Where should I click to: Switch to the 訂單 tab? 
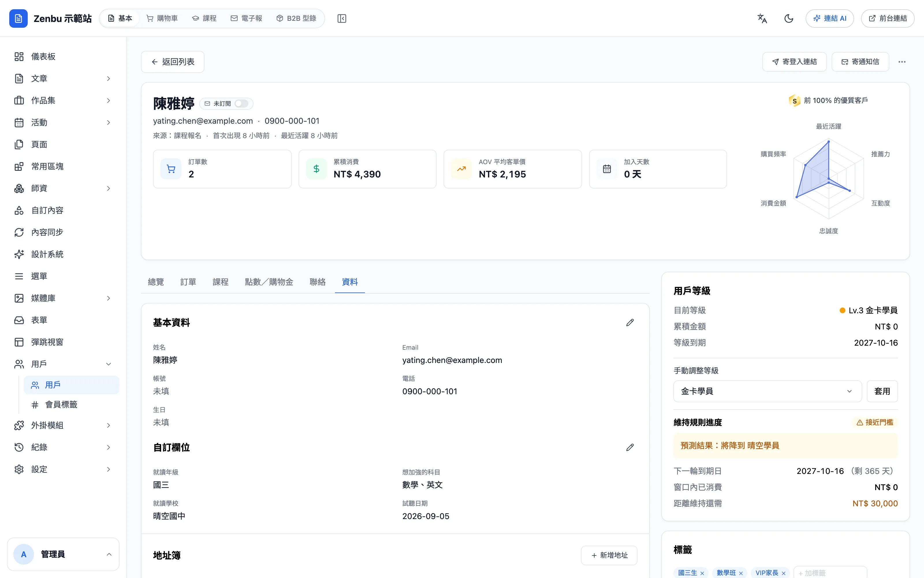point(188,282)
